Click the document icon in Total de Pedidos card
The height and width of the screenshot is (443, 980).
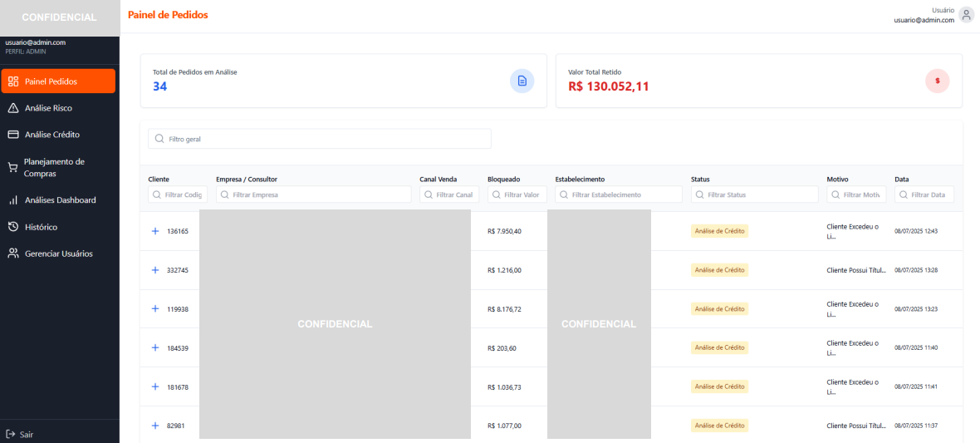(522, 81)
